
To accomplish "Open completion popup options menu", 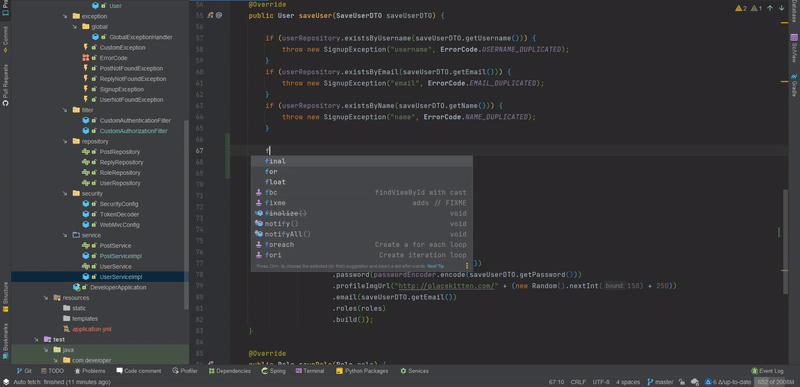I will (466, 266).
